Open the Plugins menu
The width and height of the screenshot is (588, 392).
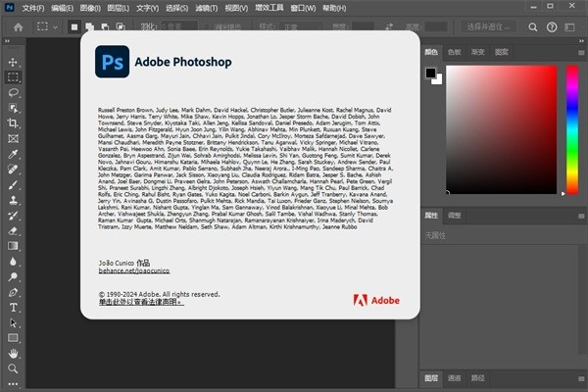click(x=269, y=8)
